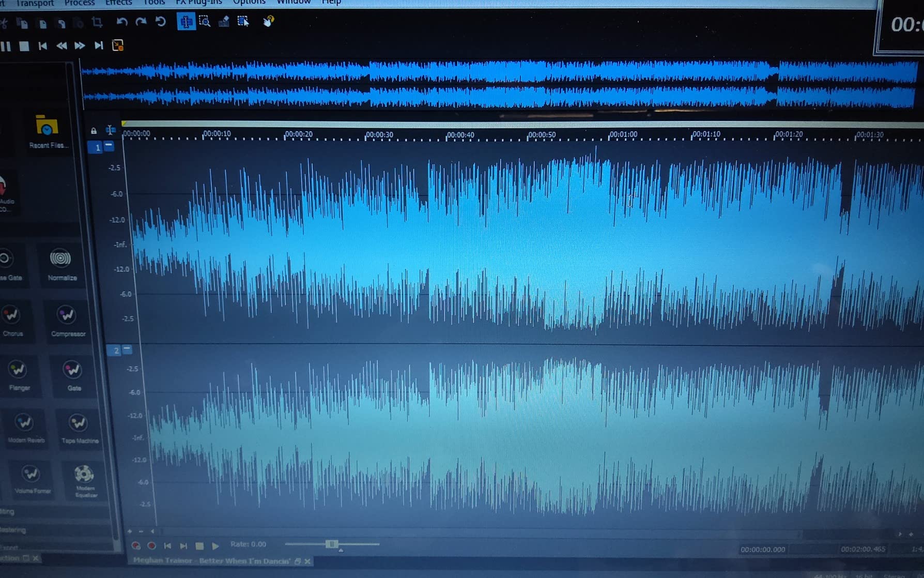The width and height of the screenshot is (924, 578).
Task: Click Go to End in data window transport
Action: tap(183, 545)
